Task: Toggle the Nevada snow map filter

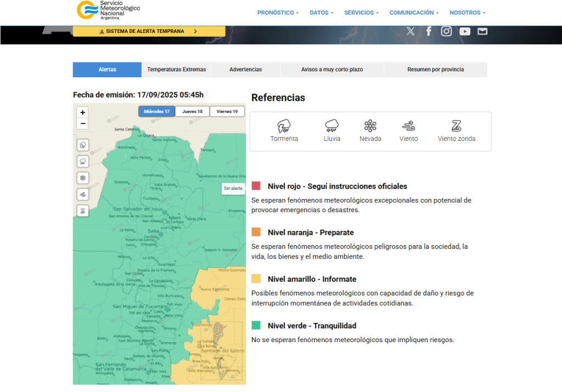Action: [x=83, y=178]
